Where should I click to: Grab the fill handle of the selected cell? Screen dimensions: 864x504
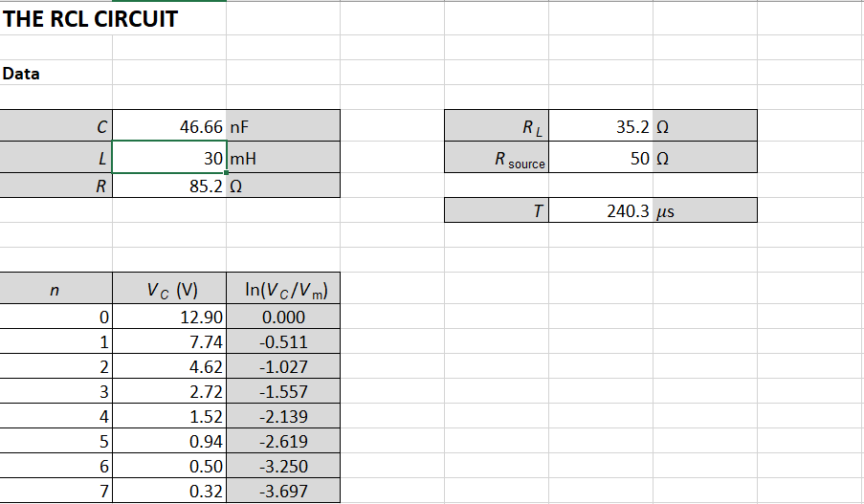pyautogui.click(x=227, y=172)
